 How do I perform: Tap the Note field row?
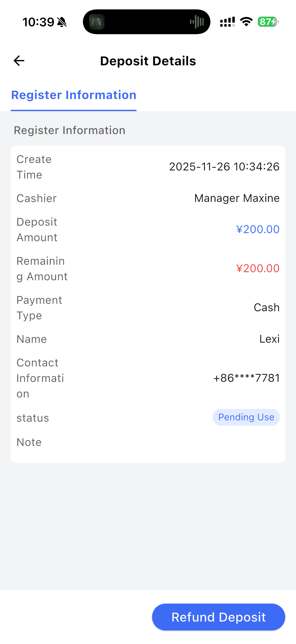(148, 442)
